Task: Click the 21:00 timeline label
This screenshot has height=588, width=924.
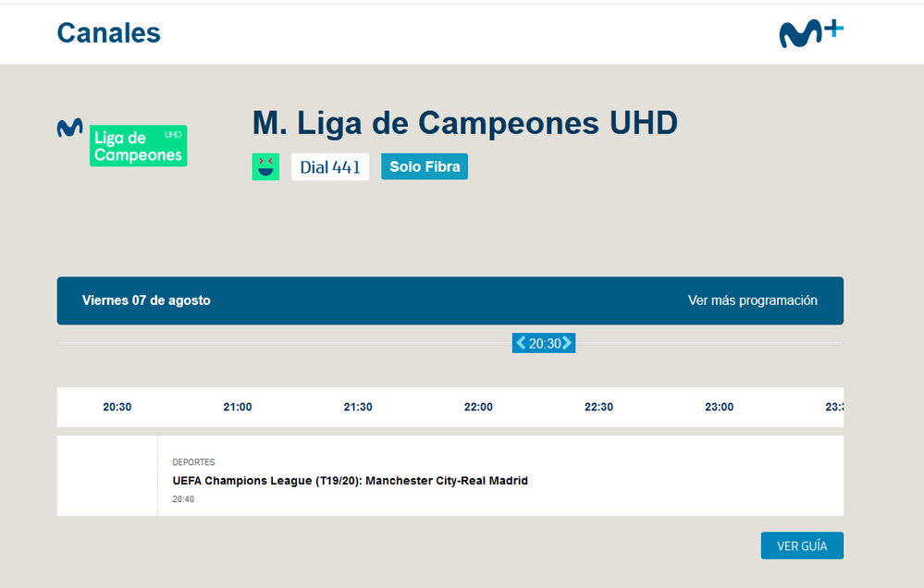Action: (x=237, y=407)
